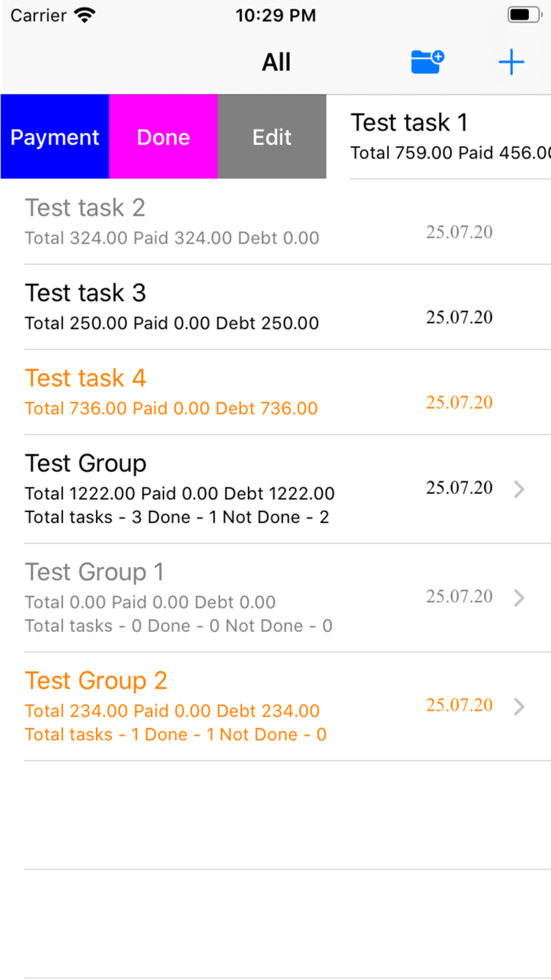Screen dimensions: 551x980
Task: Expand Test Group 1 via its chevron
Action: click(519, 598)
